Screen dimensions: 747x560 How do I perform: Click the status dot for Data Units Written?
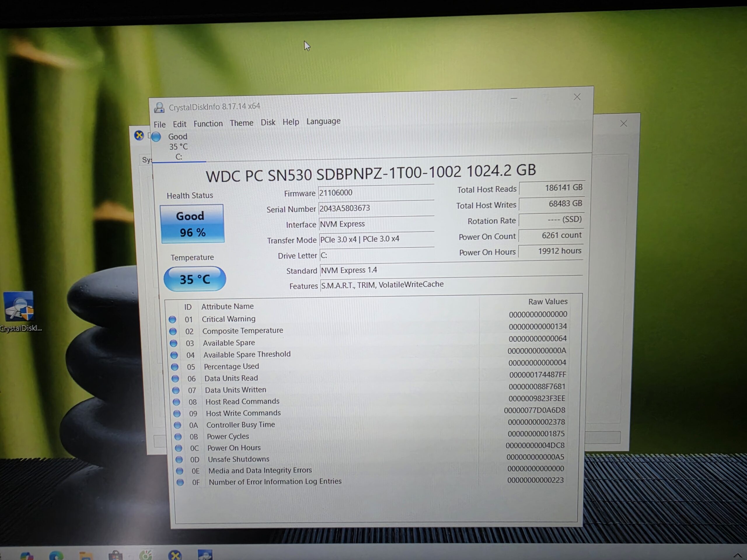176,391
